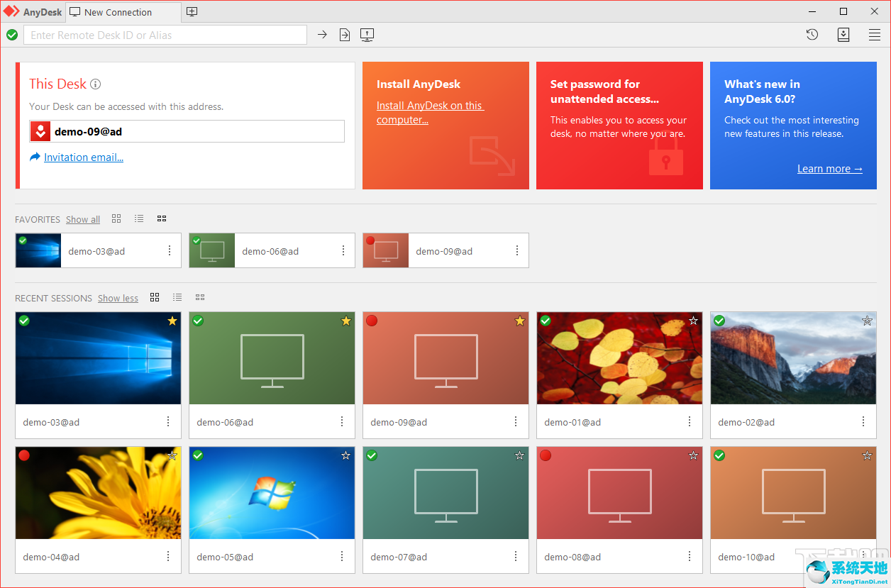This screenshot has width=891, height=588.
Task: Toggle favorite star on demo-06@ad recent tile
Action: 346,321
